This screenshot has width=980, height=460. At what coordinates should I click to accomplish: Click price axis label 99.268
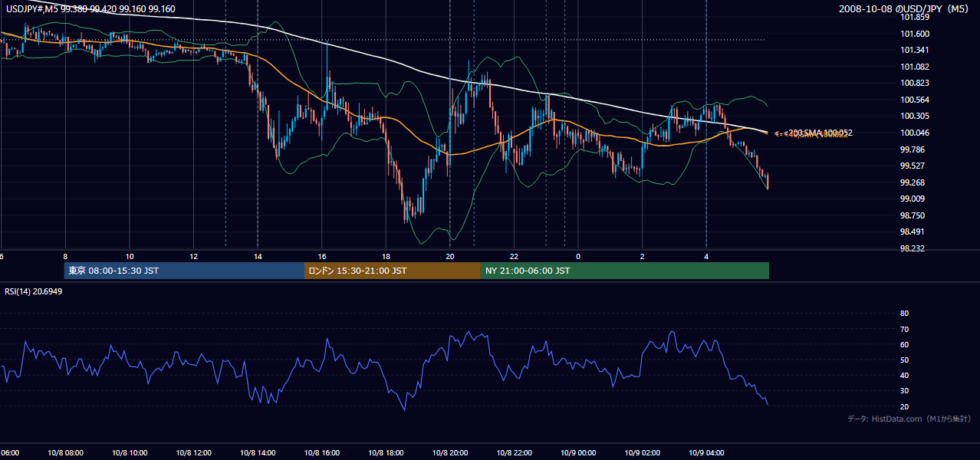coord(913,182)
